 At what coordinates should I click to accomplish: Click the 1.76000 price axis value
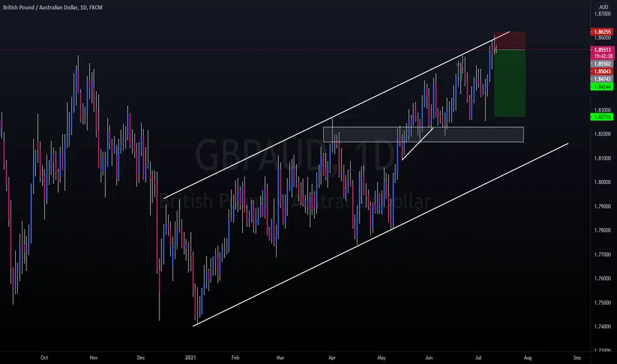602,279
